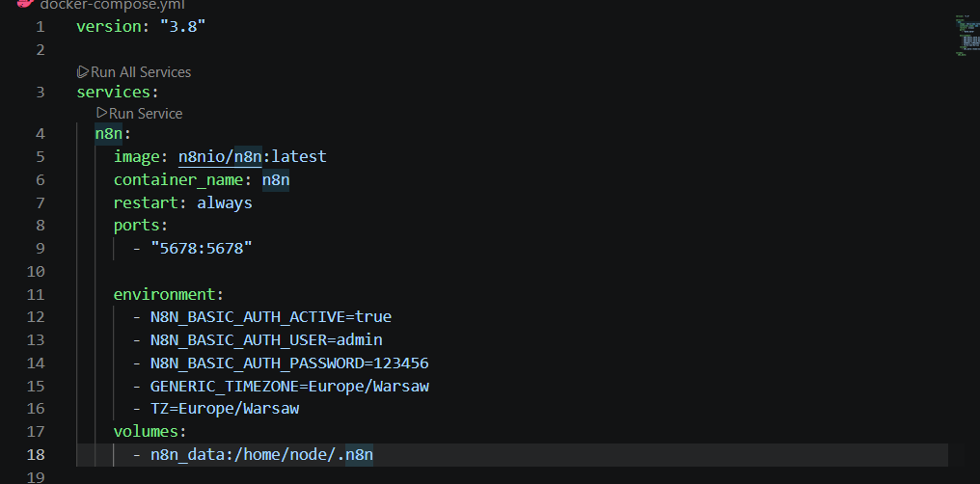This screenshot has height=484, width=980.
Task: Click the docker-compose.yml file icon
Action: [24, 3]
